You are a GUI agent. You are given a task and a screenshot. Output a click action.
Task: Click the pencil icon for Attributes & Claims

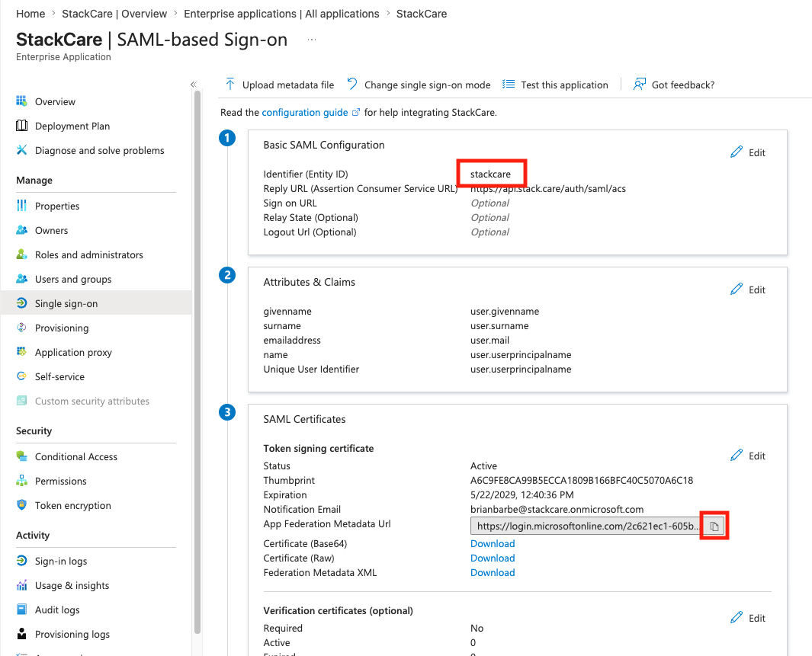pos(737,290)
